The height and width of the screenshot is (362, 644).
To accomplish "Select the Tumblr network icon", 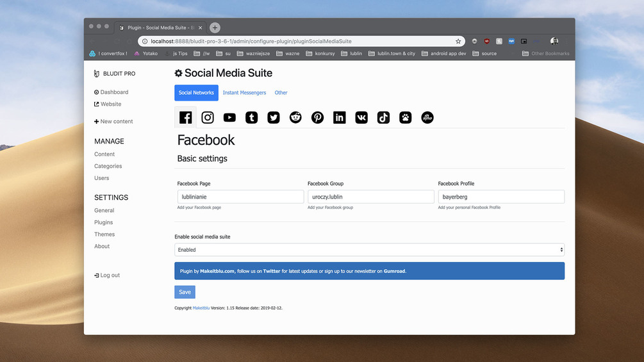I will tap(251, 117).
